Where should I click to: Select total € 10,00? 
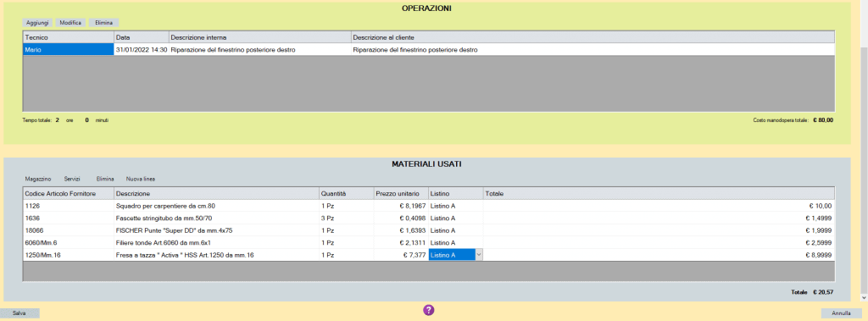(x=659, y=206)
